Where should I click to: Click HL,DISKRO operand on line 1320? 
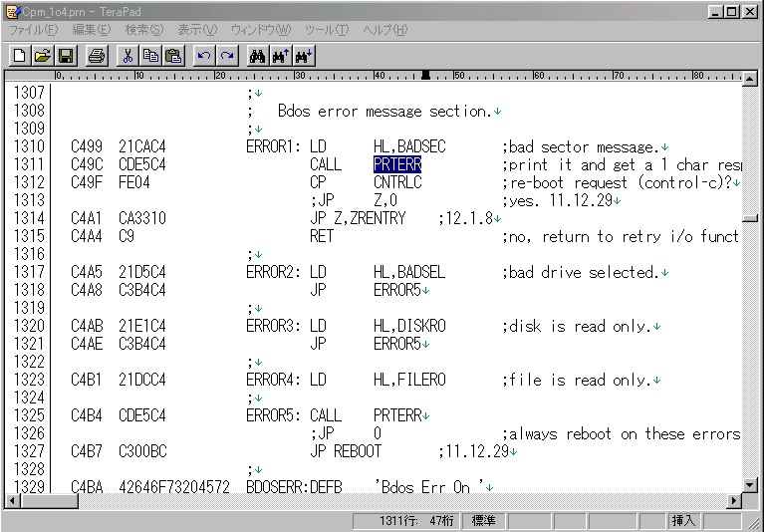409,326
